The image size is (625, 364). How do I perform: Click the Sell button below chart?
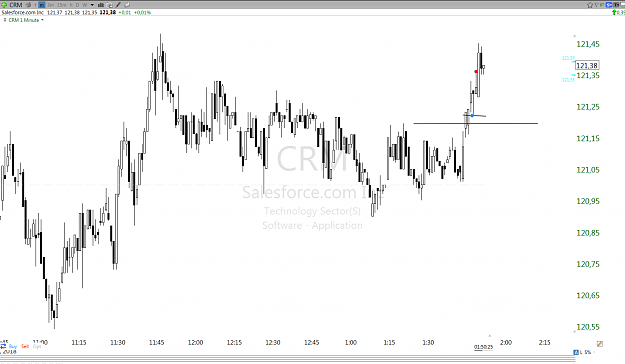tap(25, 346)
